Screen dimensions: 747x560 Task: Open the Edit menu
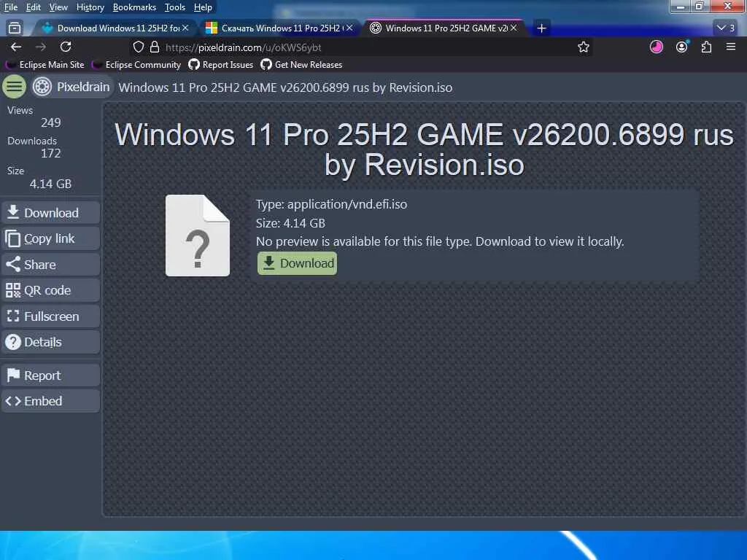click(x=34, y=7)
